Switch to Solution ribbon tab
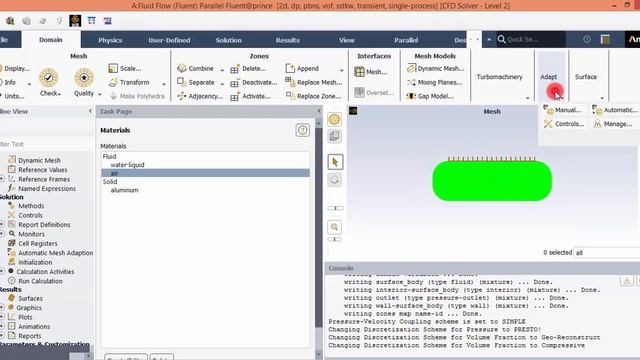Image resolution: width=640 pixels, height=360 pixels. 229,40
